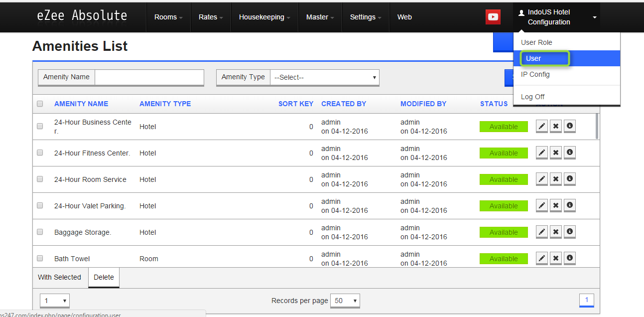Screen dimensions: 644x317
Task: Delete the 24-Hour Valet Parking amenity
Action: pyautogui.click(x=556, y=206)
